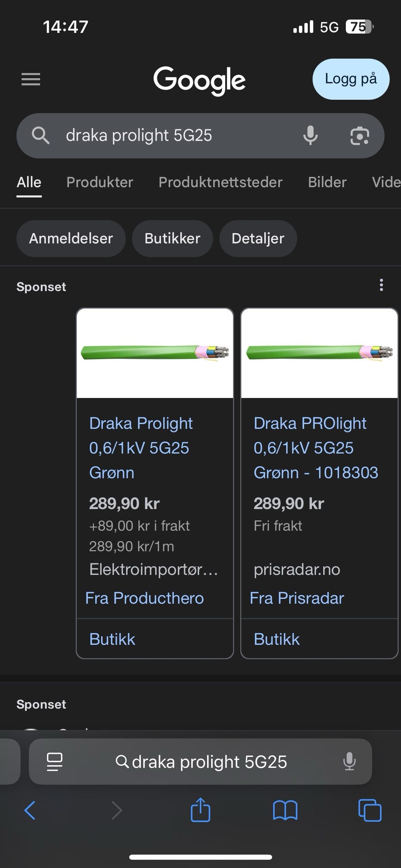
Task: Open the Google hamburger menu
Action: pos(31,79)
